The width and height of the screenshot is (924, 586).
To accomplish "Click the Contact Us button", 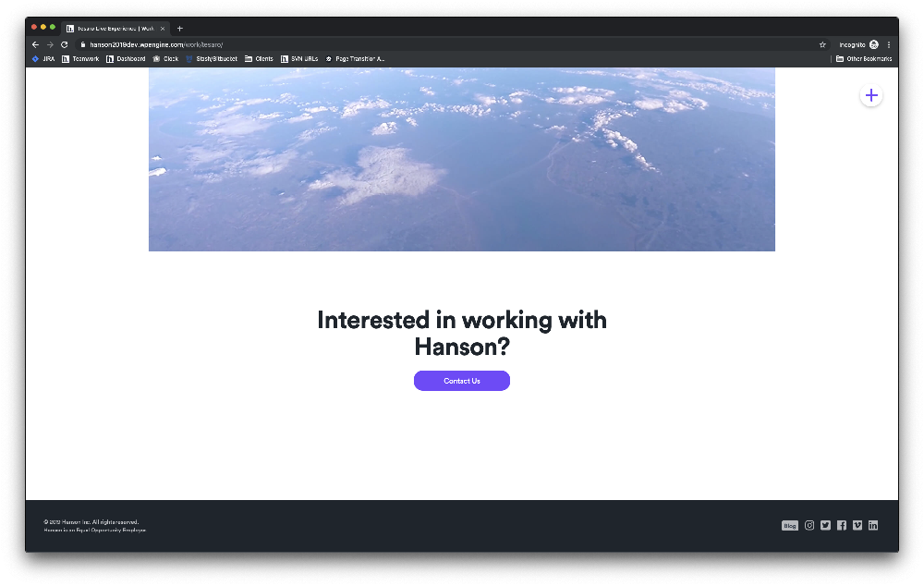I will (x=461, y=381).
